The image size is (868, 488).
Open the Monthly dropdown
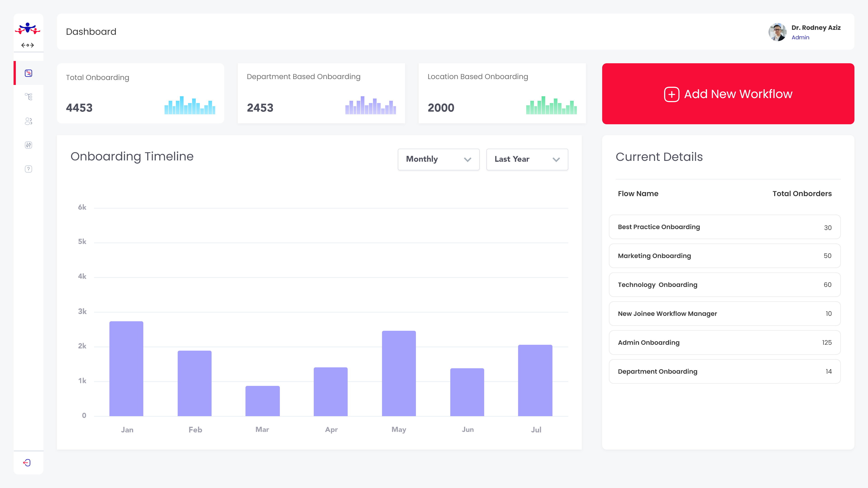click(438, 159)
